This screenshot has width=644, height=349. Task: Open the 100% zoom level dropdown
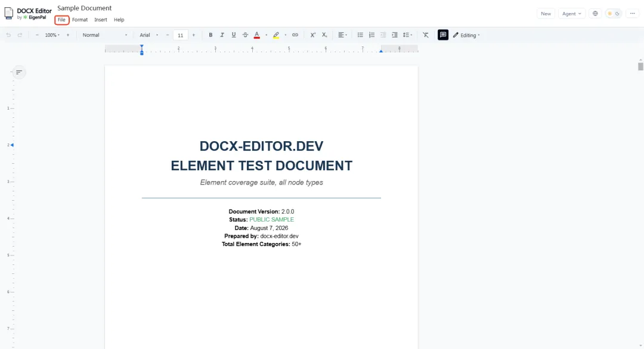[52, 35]
